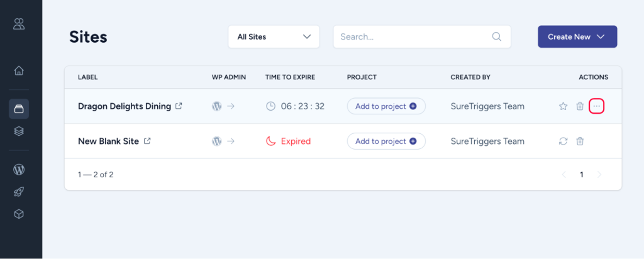The height and width of the screenshot is (259, 644).
Task: Open the layers stack icon in sidebar
Action: [19, 131]
